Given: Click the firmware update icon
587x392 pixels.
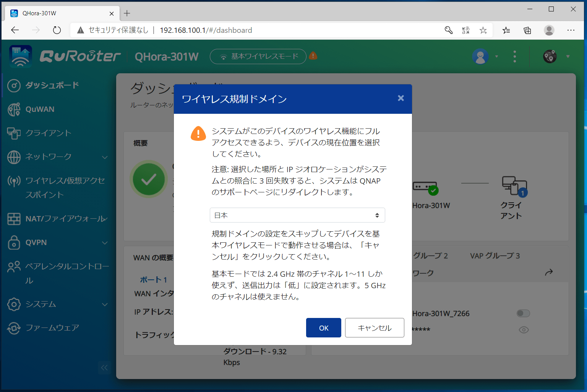Looking at the screenshot, I should click(14, 328).
